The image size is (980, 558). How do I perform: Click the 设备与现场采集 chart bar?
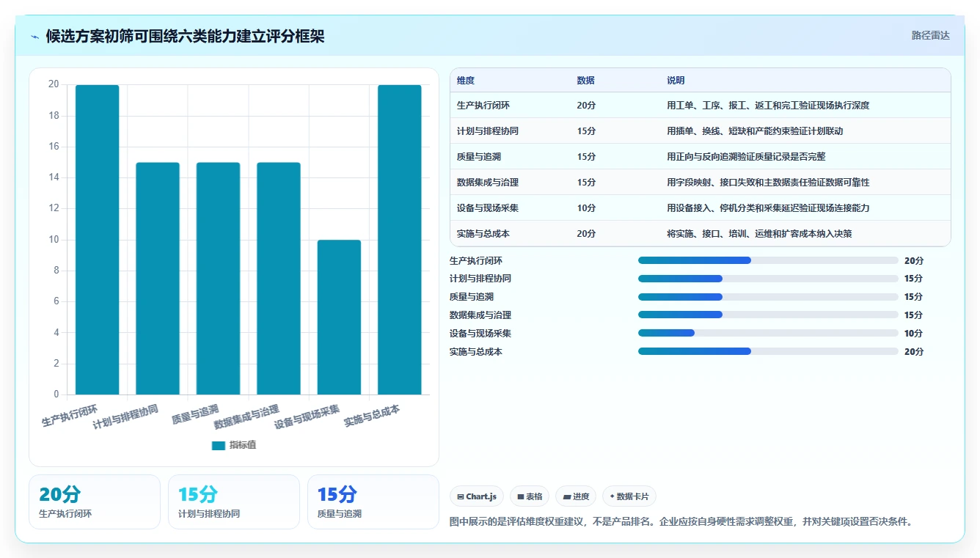[x=339, y=317]
